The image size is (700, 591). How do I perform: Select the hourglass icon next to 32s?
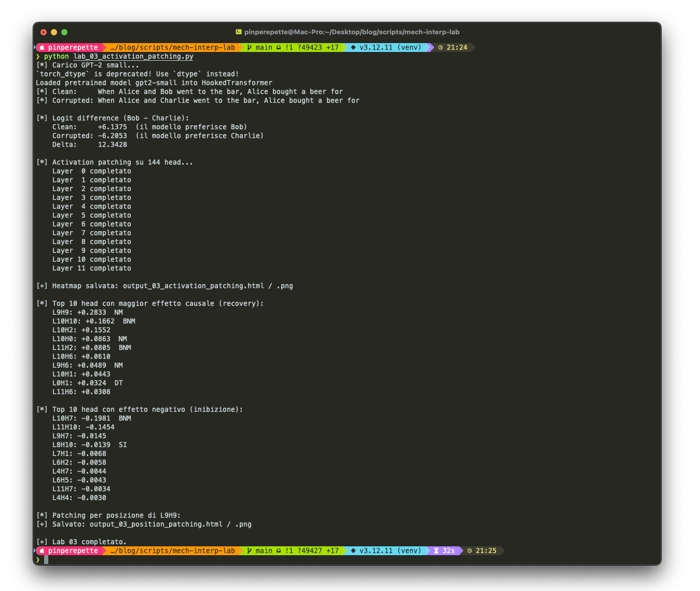436,550
